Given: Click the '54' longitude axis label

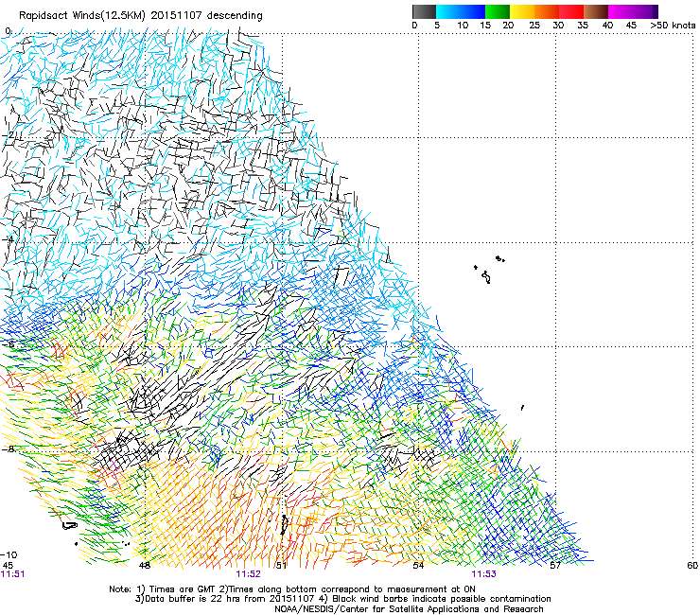Looking at the screenshot, I should pos(418,566).
